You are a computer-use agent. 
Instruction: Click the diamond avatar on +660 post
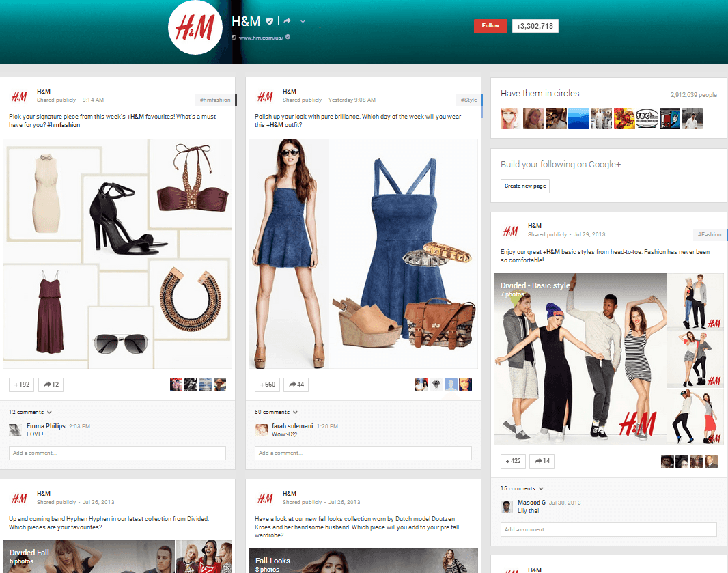436,385
